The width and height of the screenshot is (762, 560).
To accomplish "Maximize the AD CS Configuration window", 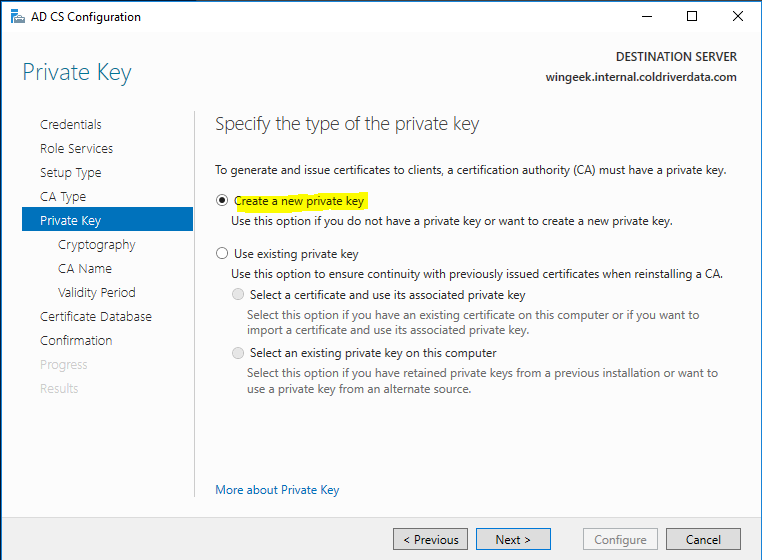I will (692, 17).
